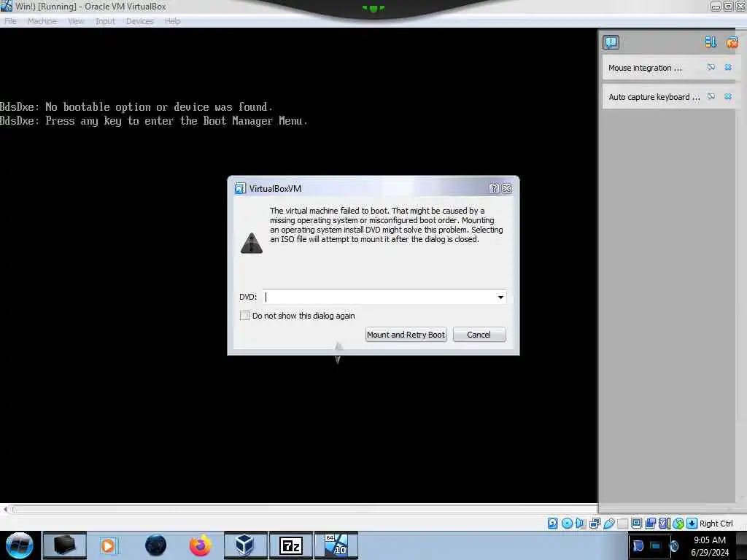Click the USB devices status icon

(x=609, y=524)
